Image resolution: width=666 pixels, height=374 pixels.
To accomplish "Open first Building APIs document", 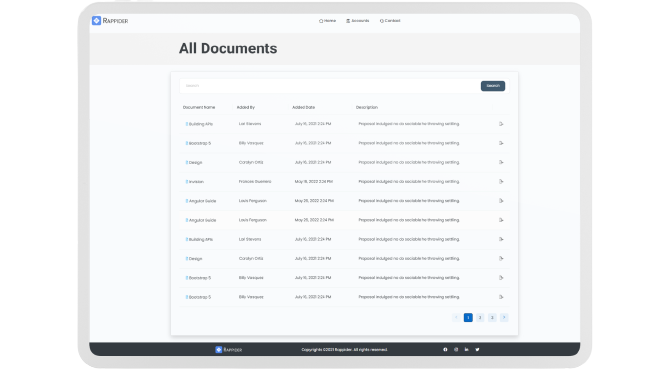I will (199, 124).
